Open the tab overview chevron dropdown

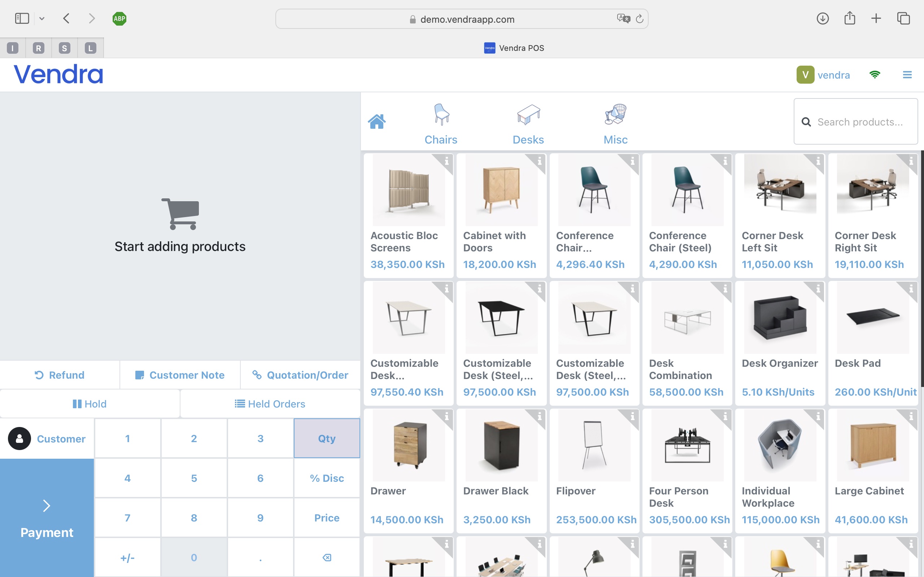click(x=42, y=18)
